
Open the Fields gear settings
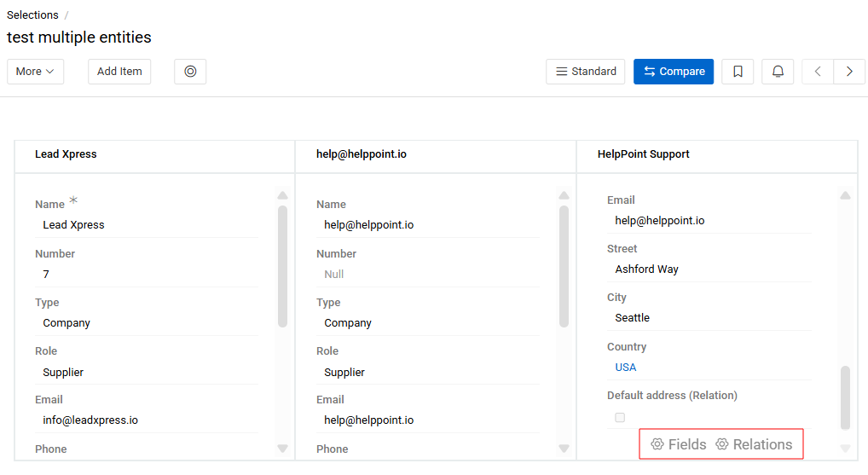click(x=679, y=444)
